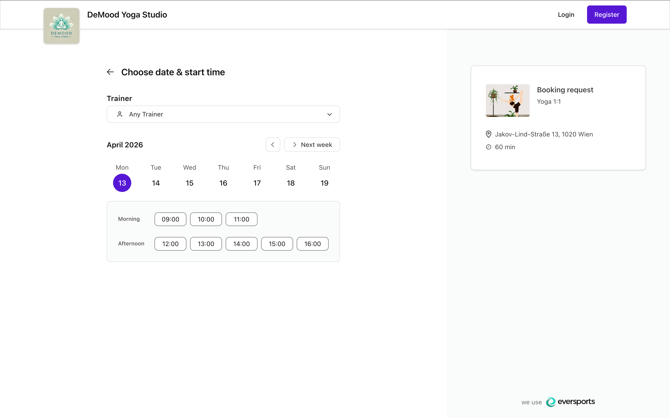Go to previous week with left chevron
This screenshot has width=670, height=418.
point(273,144)
